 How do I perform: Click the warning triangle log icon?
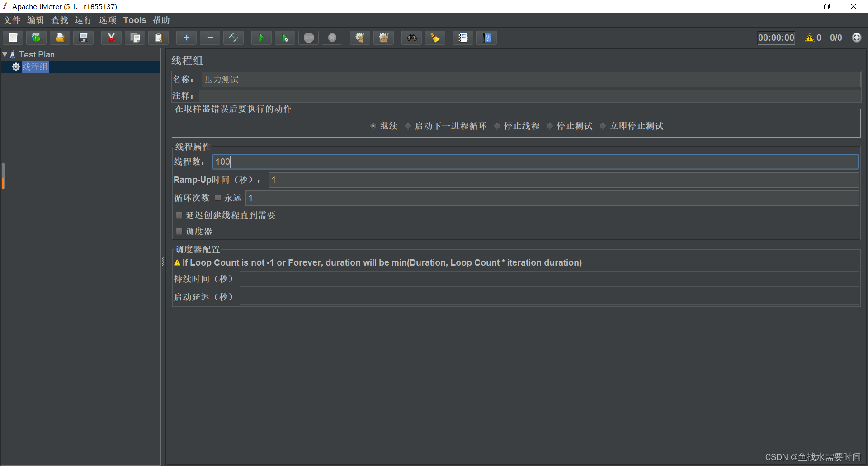pyautogui.click(x=809, y=38)
